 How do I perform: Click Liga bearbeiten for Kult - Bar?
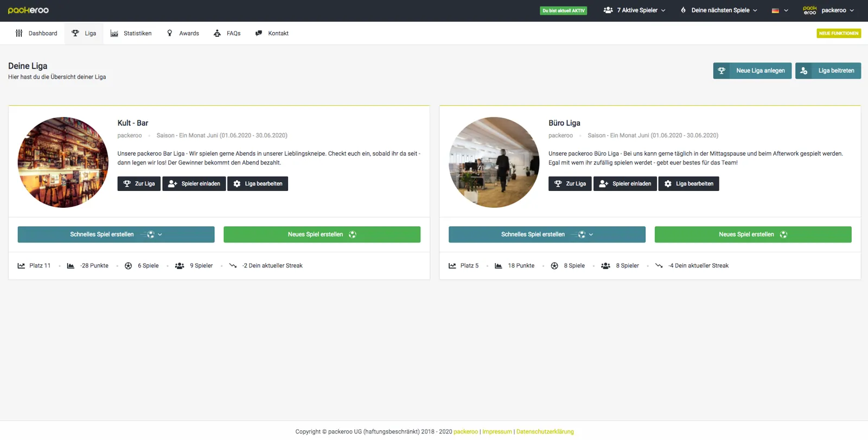258,183
